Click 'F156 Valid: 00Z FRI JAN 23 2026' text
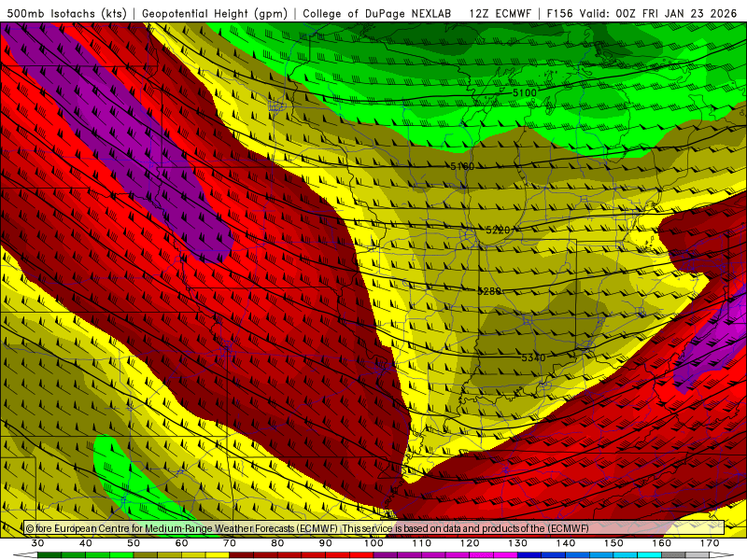The width and height of the screenshot is (747, 560). (x=641, y=13)
